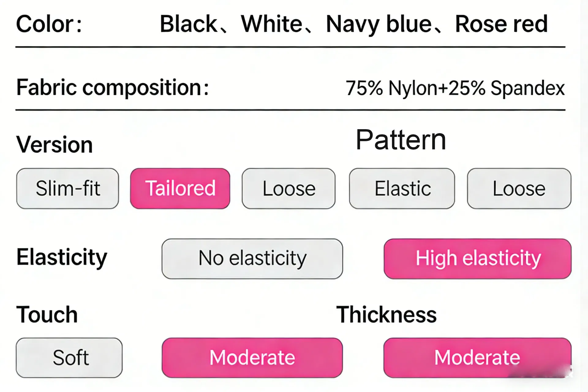This screenshot has height=392, width=588.
Task: Select the No elasticity option
Action: (x=252, y=258)
